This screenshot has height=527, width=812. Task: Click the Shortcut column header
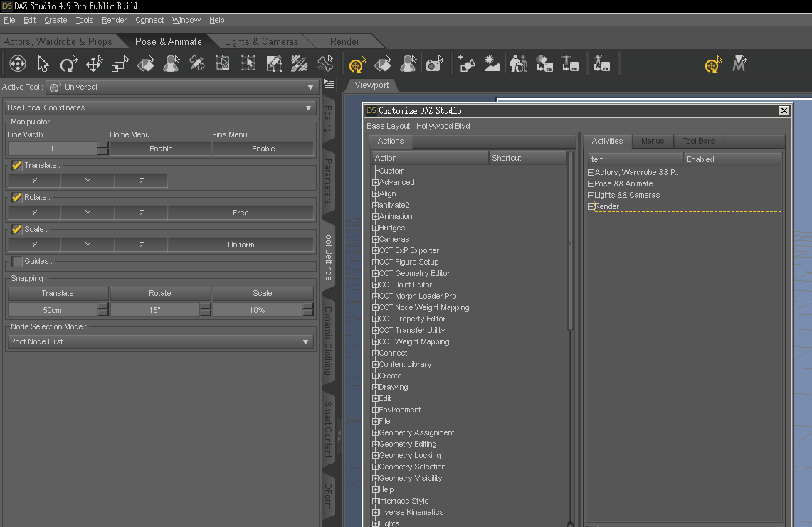(x=527, y=158)
